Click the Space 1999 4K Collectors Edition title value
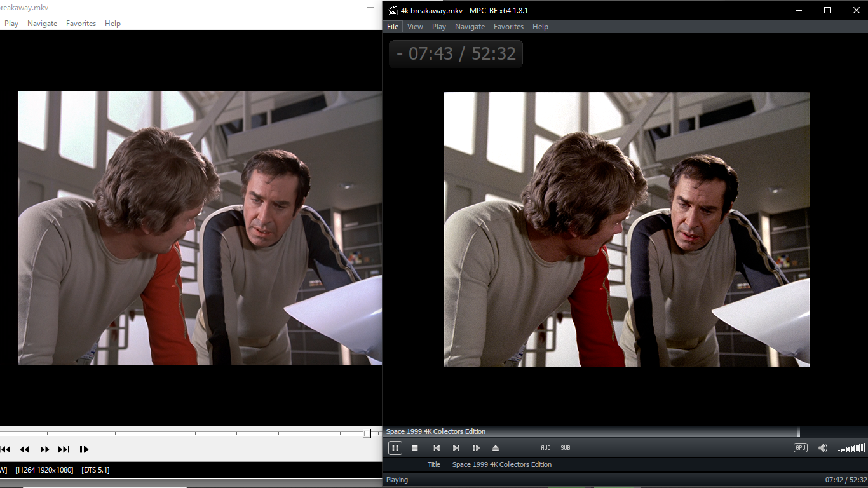Screen dimensions: 868x488 [501, 464]
